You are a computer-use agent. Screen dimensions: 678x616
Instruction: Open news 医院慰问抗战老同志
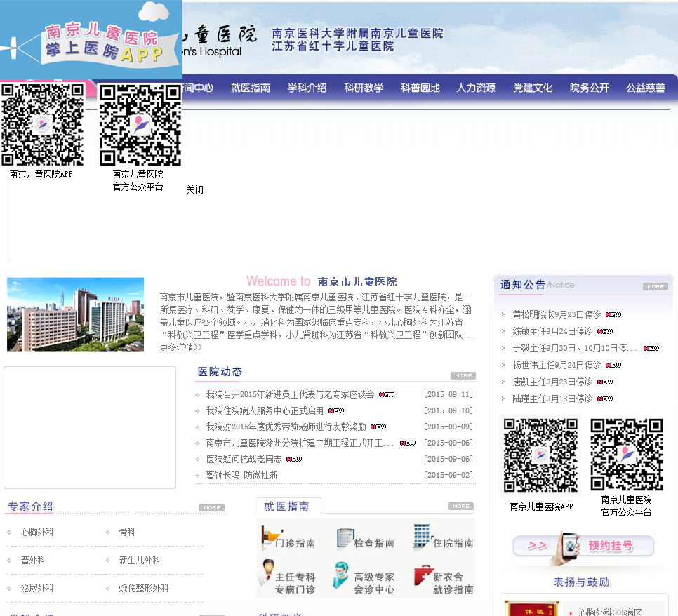click(x=244, y=459)
